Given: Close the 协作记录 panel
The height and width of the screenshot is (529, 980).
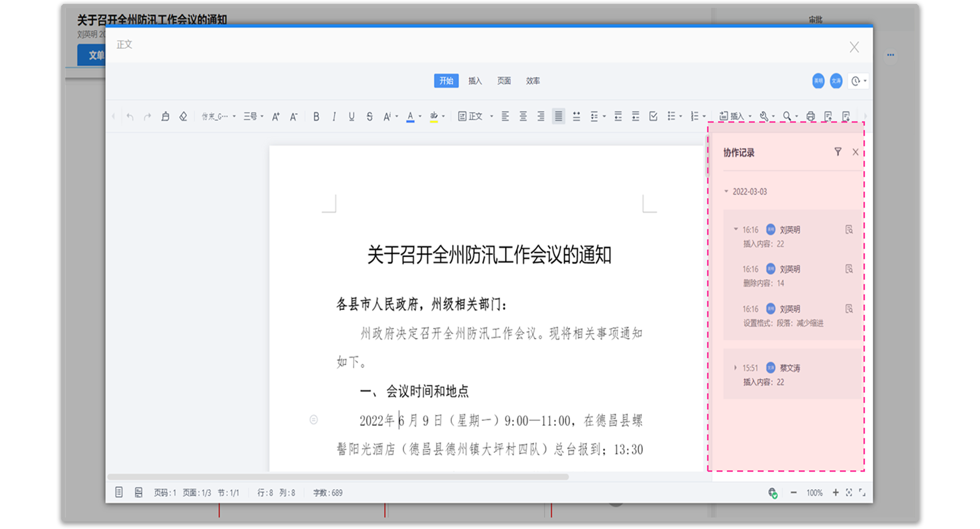Looking at the screenshot, I should (x=856, y=152).
